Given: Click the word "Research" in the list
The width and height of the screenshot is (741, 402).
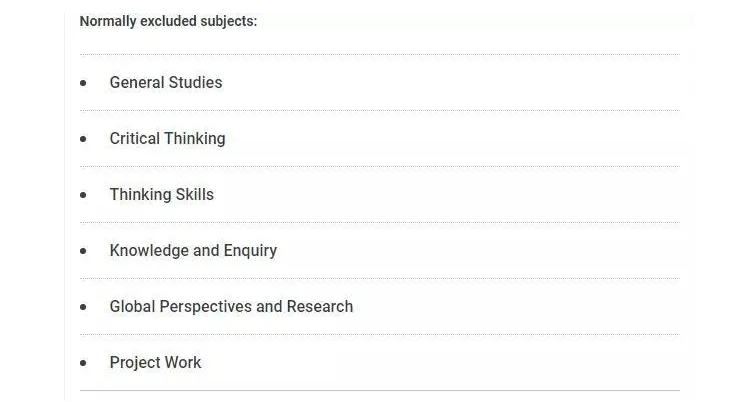Looking at the screenshot, I should pos(320,307).
